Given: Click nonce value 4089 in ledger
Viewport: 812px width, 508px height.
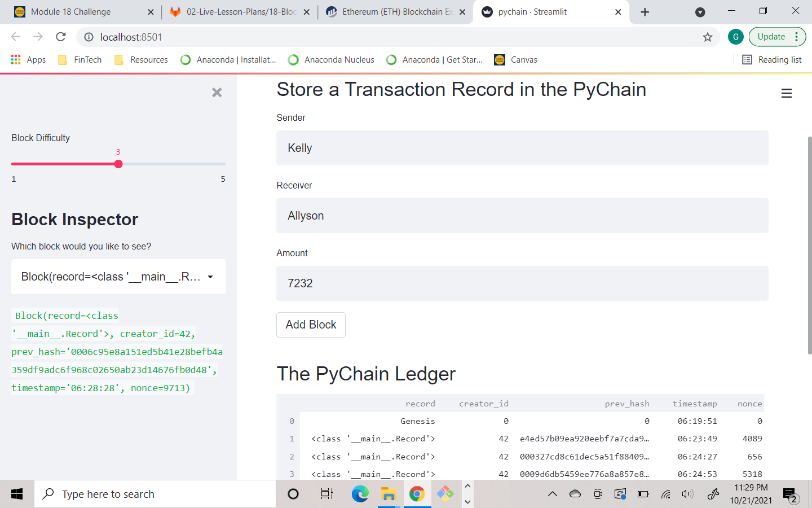Looking at the screenshot, I should (752, 439).
